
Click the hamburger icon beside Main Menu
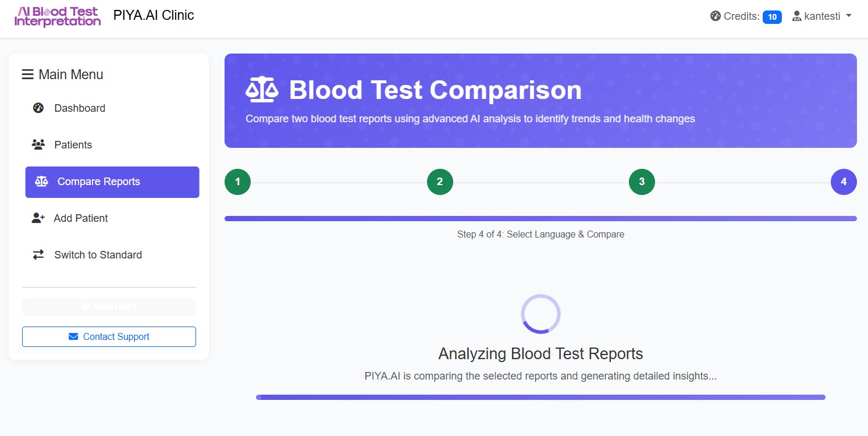(x=27, y=75)
